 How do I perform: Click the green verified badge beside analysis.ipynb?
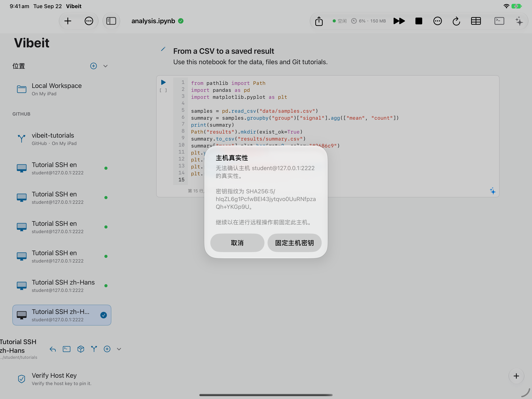pos(181,21)
